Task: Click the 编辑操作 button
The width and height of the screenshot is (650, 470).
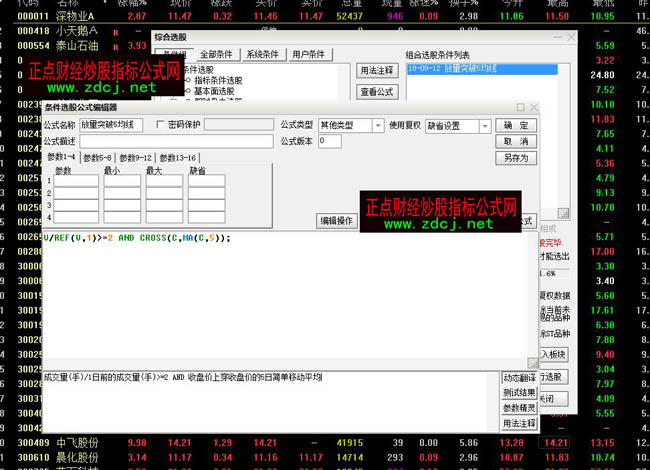Action: click(x=336, y=220)
